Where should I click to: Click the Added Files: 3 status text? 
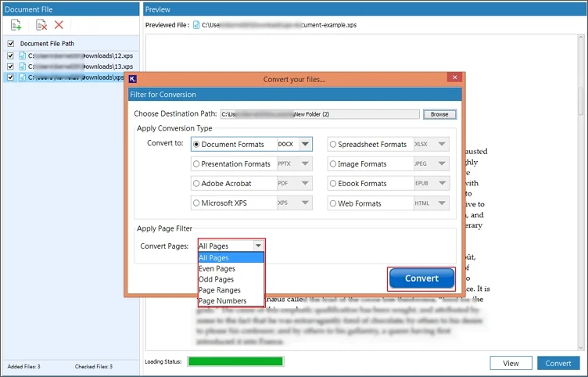pos(23,367)
